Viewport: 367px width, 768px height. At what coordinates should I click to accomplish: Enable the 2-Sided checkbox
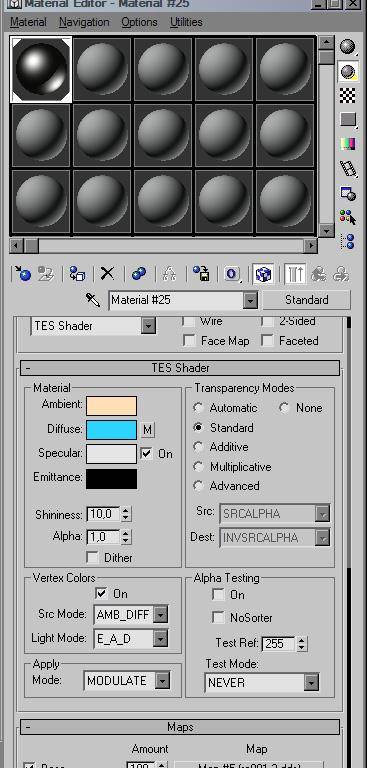click(x=268, y=321)
